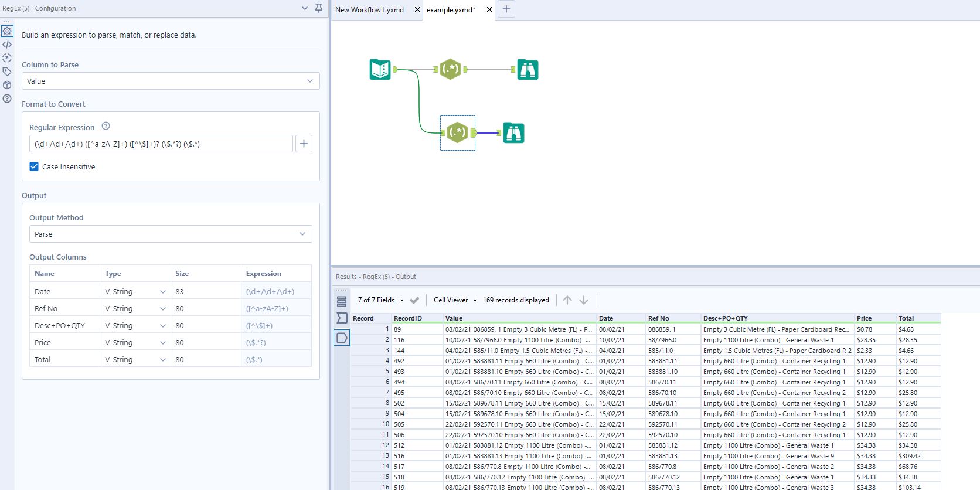Open the Column to Parse dropdown
Screen dimensions: 980x490
(x=171, y=81)
